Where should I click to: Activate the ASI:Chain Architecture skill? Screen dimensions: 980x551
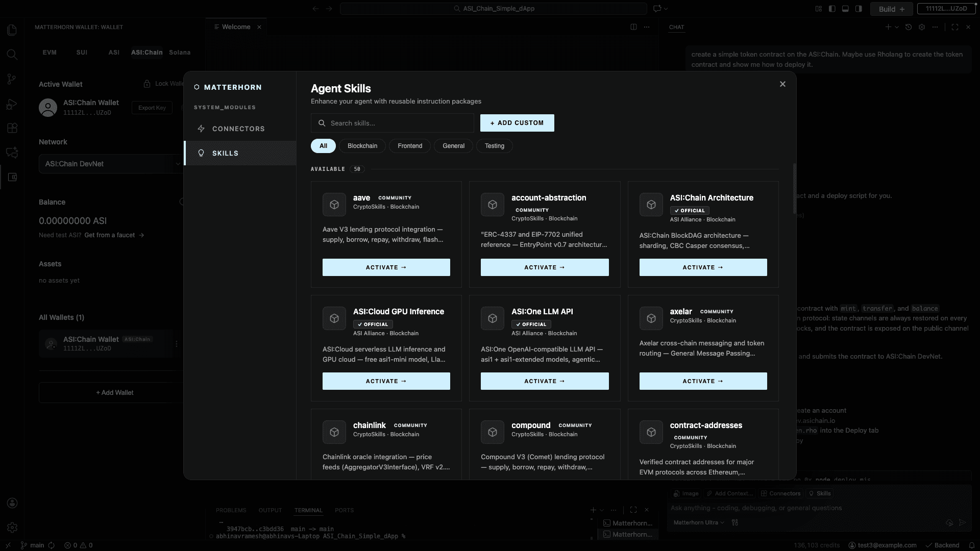(703, 267)
